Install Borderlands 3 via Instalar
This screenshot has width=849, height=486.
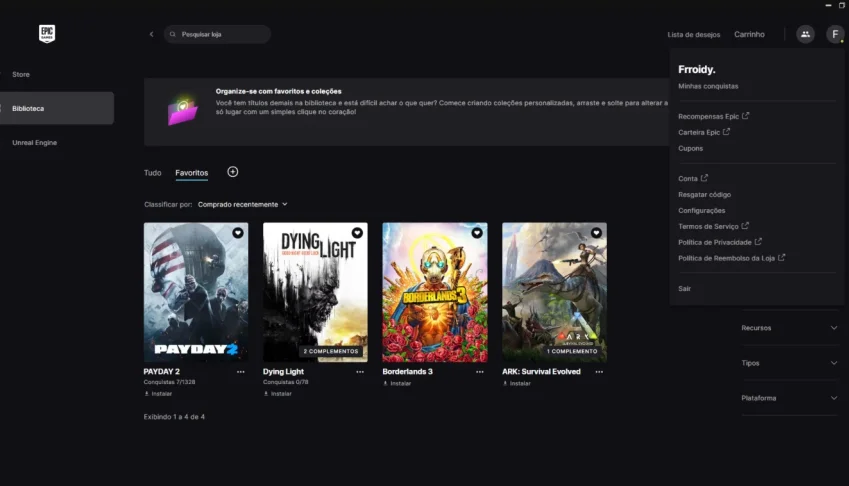(x=397, y=383)
